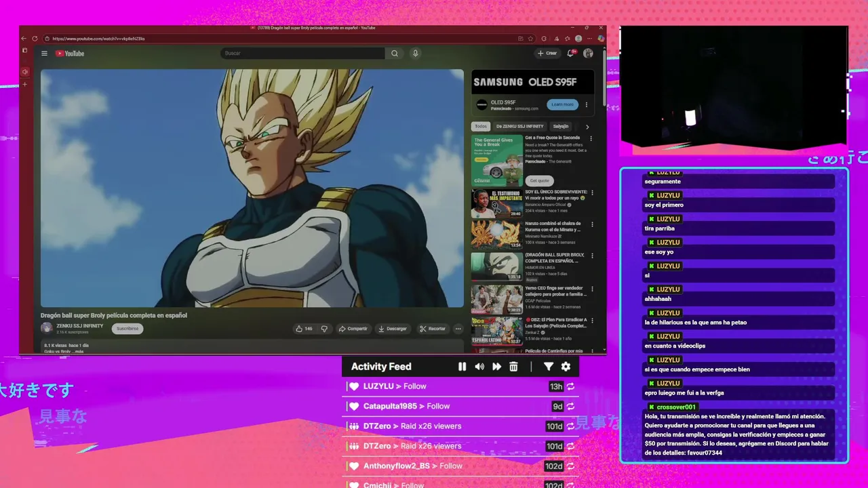Screen dimensions: 868x488
Task: Toggle the browser sidebar panel icon
Action: point(25,50)
